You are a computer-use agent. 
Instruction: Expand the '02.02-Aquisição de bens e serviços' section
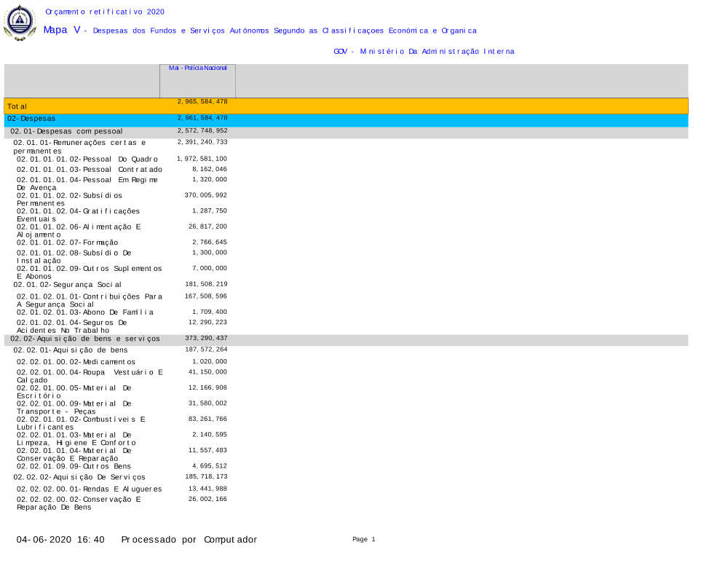click(84, 339)
